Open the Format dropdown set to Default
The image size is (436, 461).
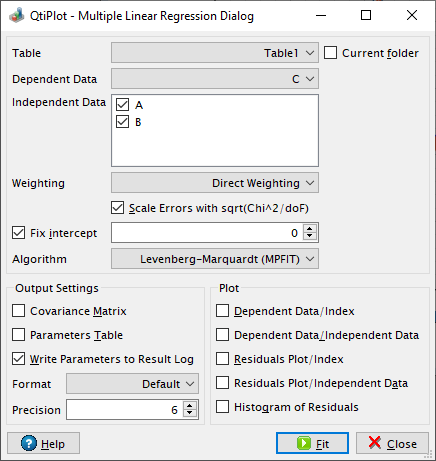132,384
